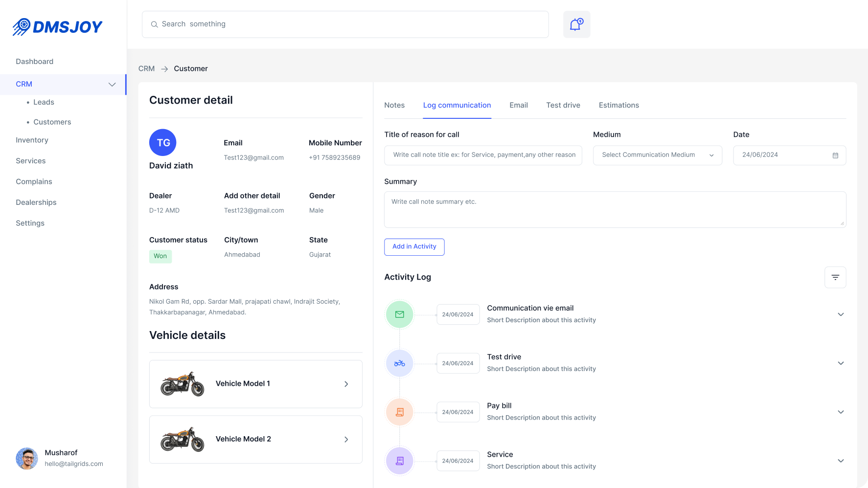Click the Pay bill date badge
Viewport: 868px width, 488px height.
tap(458, 412)
